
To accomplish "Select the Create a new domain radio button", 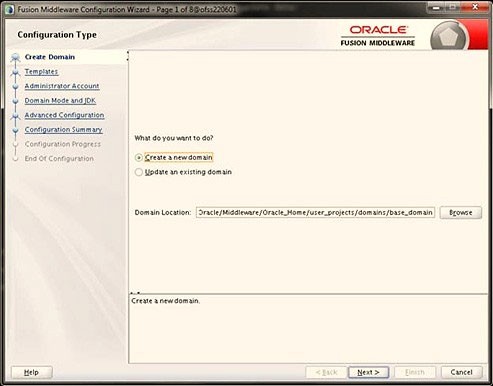I will click(139, 158).
